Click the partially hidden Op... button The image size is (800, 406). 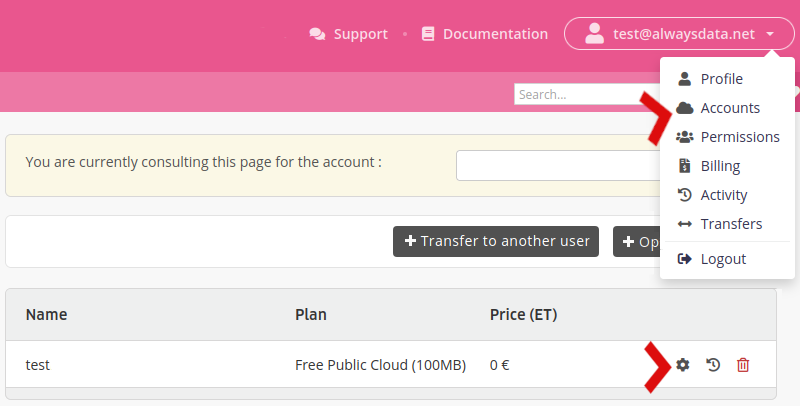pyautogui.click(x=637, y=241)
